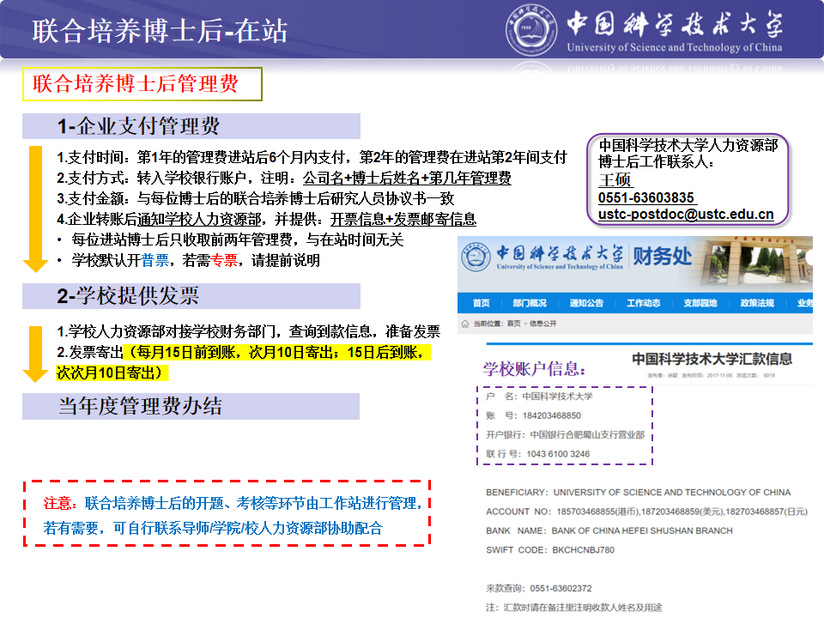Image resolution: width=824 pixels, height=618 pixels.
Task: Click the 联合培养博士后管理费 title box
Action: [142, 84]
